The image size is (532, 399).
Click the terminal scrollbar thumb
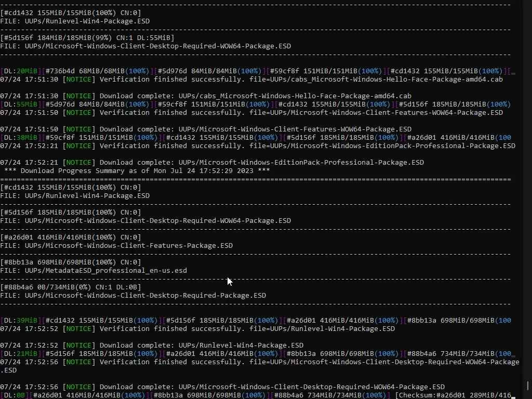(528, 386)
